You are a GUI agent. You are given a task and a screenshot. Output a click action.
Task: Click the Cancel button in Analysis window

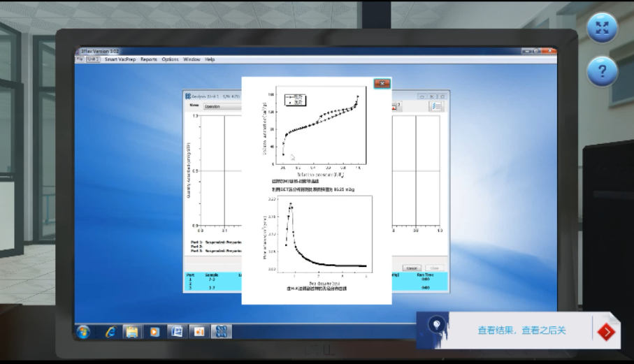[412, 268]
